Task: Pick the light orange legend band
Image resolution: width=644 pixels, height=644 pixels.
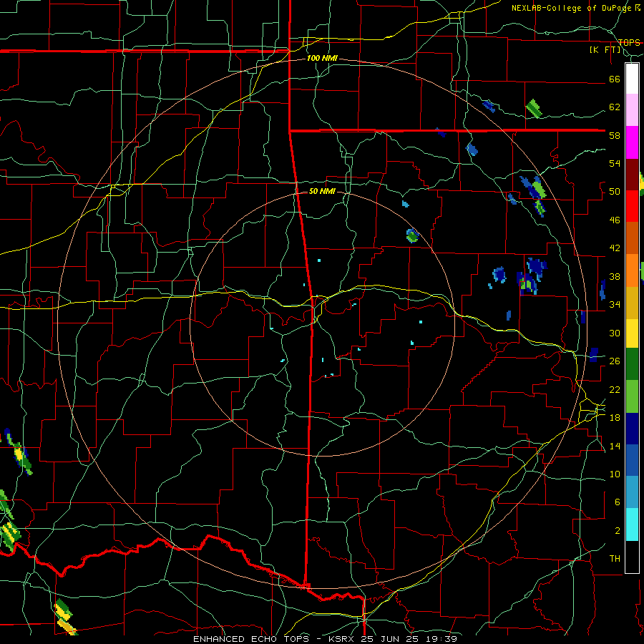Action: [632, 270]
